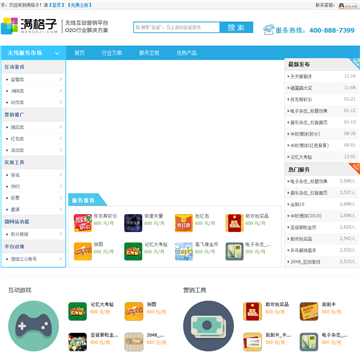
Task: Click the 消除类 sidebar row
Action: [x=33, y=91]
